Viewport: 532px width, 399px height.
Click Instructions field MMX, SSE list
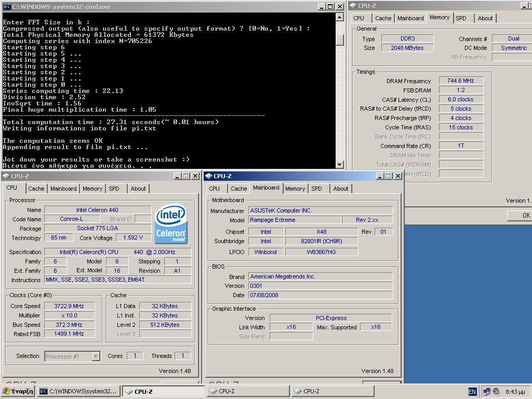click(118, 280)
